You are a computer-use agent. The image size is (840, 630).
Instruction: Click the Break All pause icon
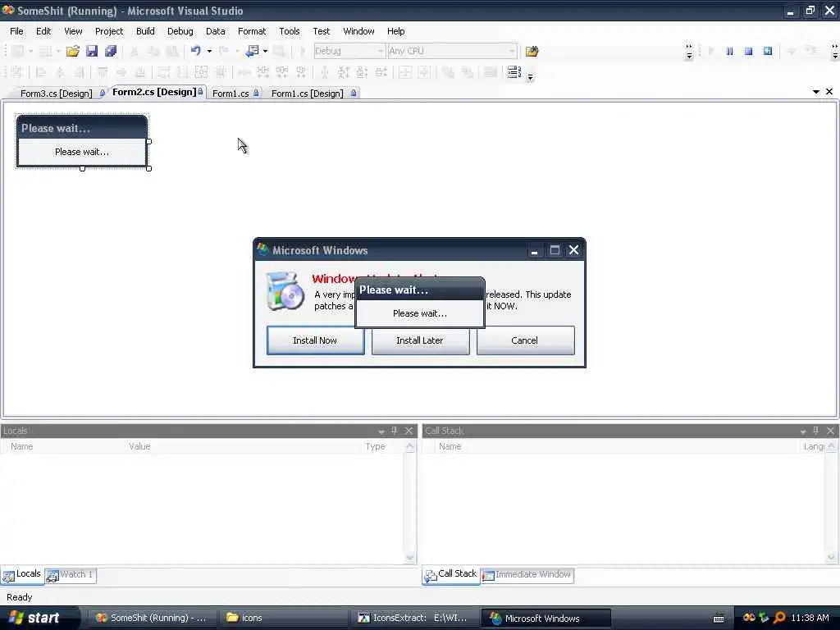click(x=729, y=51)
